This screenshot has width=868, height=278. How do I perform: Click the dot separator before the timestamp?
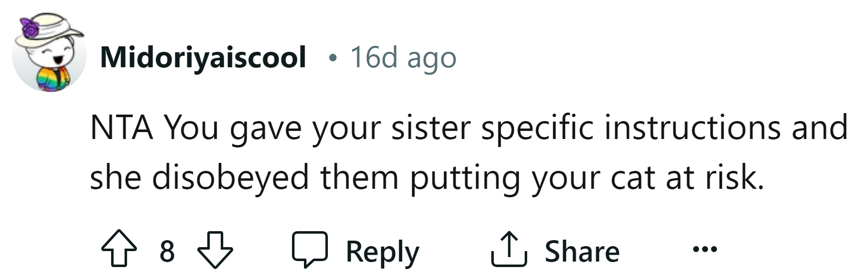coord(332,59)
